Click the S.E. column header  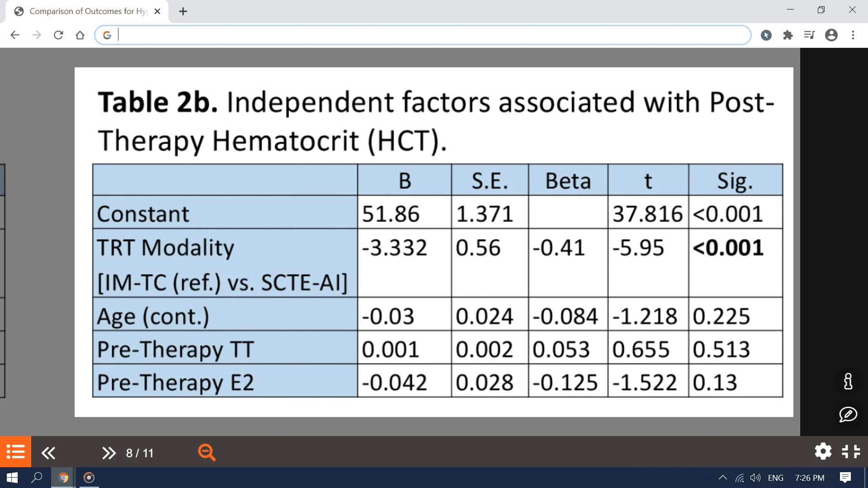coord(490,181)
